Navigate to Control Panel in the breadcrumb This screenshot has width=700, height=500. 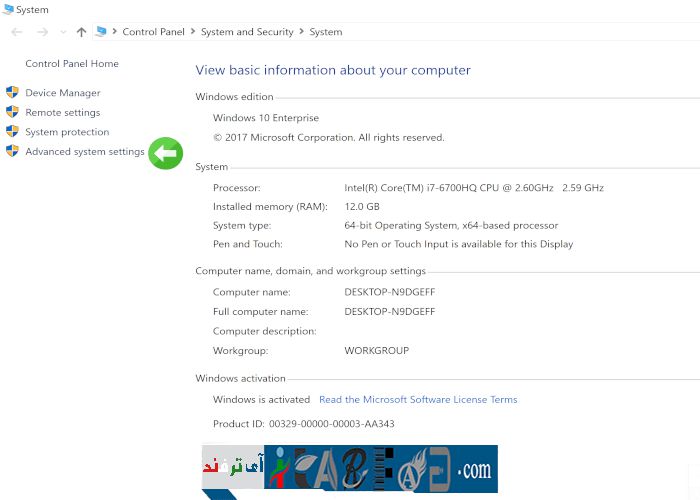(153, 32)
